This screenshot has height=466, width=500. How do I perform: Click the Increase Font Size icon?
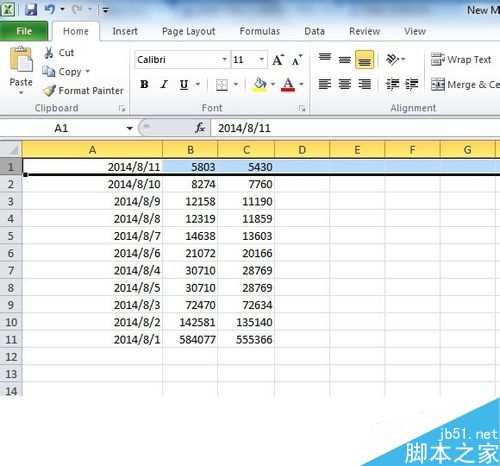(278, 60)
